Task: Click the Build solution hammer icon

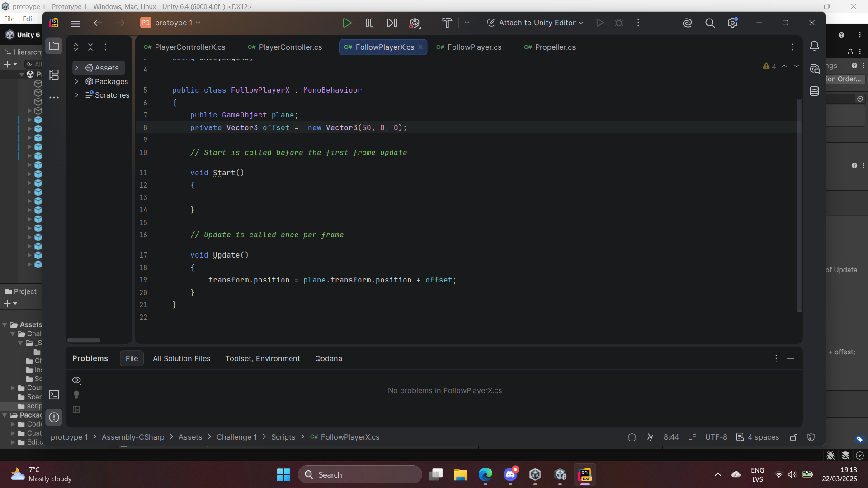Action: (x=447, y=23)
